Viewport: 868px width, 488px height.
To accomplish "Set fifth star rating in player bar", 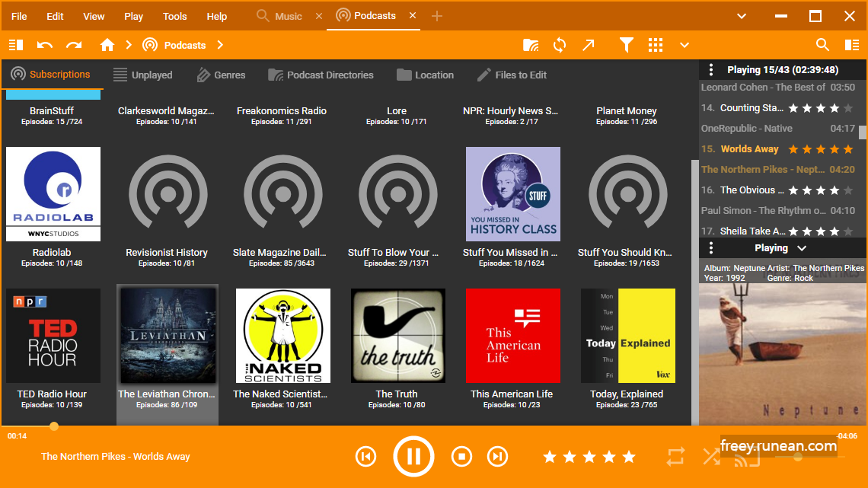I will click(629, 457).
